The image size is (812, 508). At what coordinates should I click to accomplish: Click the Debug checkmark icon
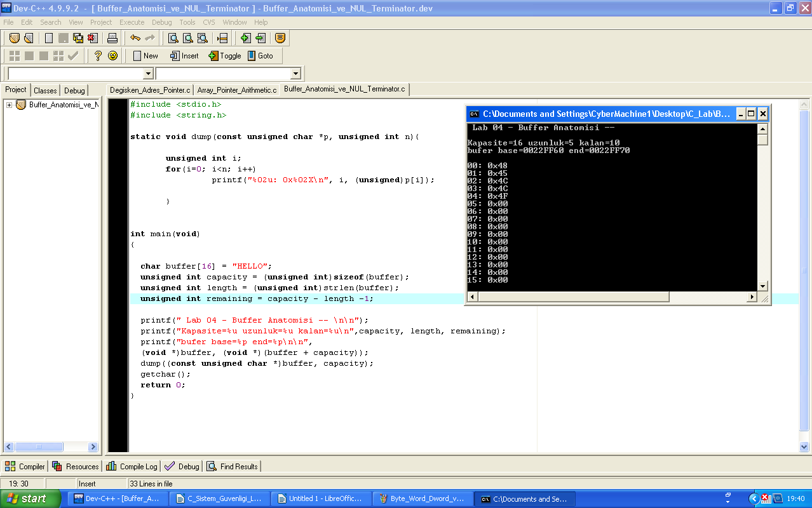tap(73, 56)
